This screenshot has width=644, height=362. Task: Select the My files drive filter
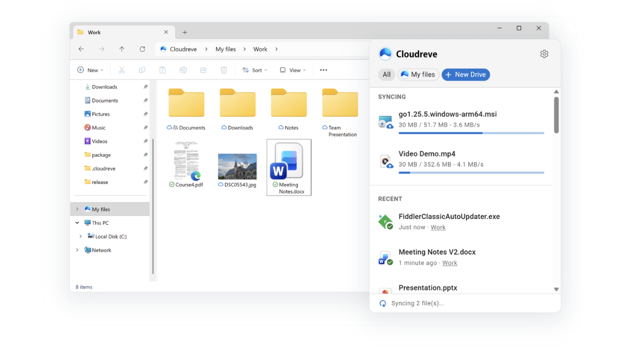418,74
